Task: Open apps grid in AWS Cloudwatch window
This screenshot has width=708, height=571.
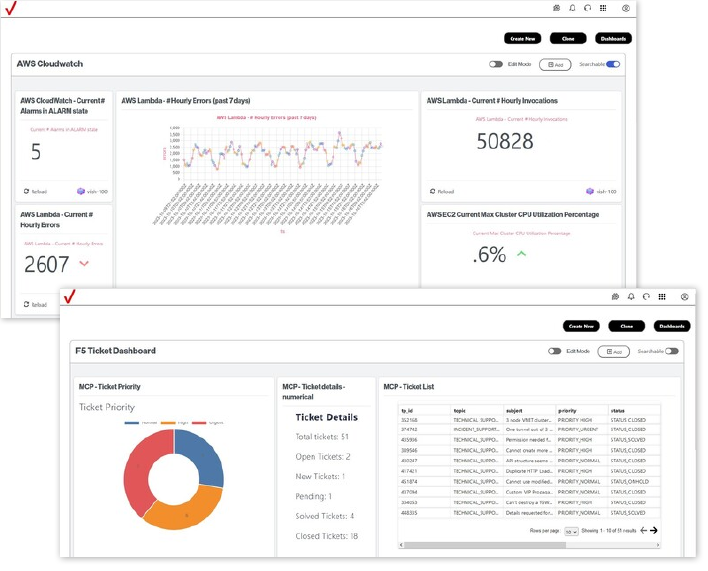Action: 603,8
